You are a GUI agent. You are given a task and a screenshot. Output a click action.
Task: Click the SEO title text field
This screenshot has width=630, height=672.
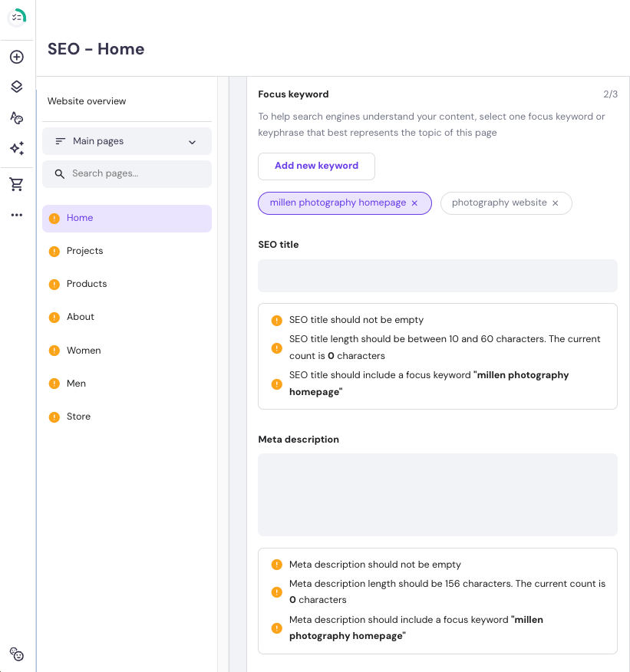click(437, 275)
